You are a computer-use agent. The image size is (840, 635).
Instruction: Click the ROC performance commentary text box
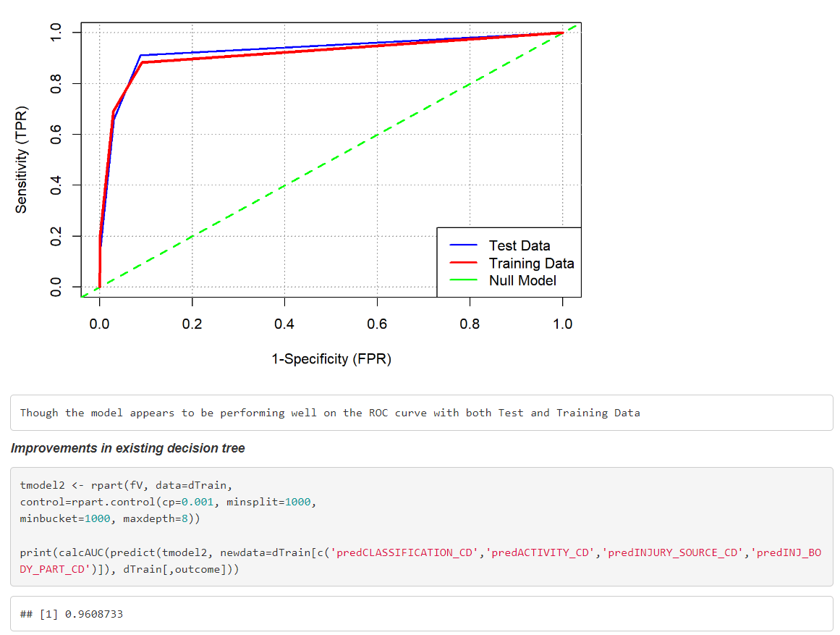[326, 412]
